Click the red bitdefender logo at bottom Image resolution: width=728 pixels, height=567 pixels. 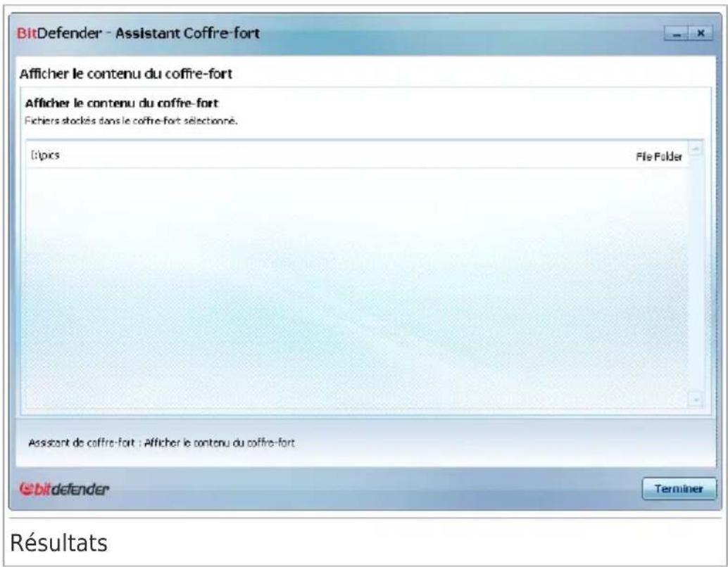coord(63,489)
